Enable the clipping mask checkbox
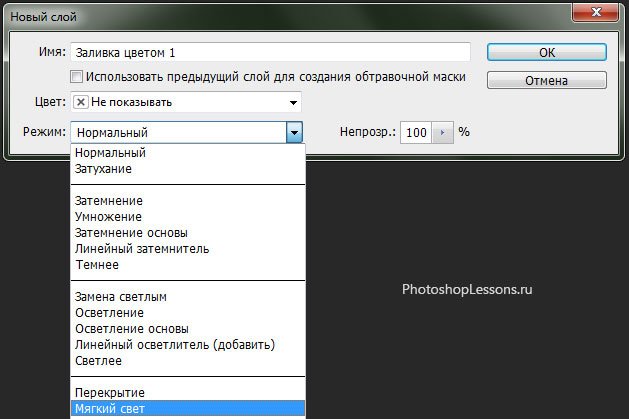 coord(77,76)
